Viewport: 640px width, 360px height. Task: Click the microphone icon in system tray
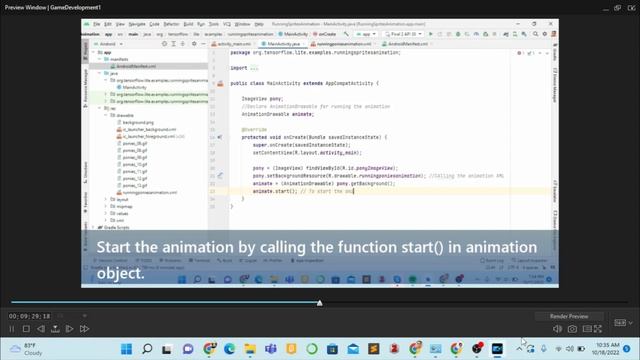pos(544,349)
